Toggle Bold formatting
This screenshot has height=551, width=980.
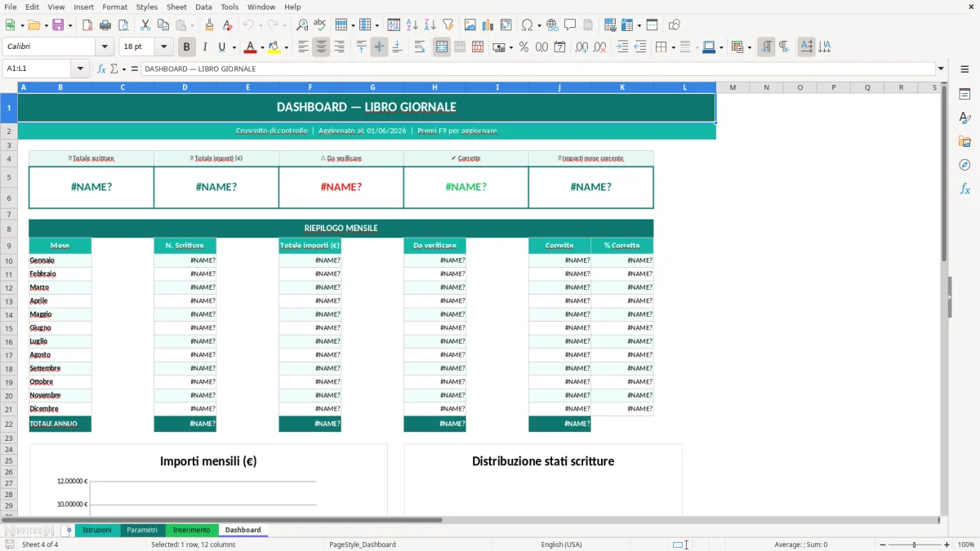(x=187, y=47)
